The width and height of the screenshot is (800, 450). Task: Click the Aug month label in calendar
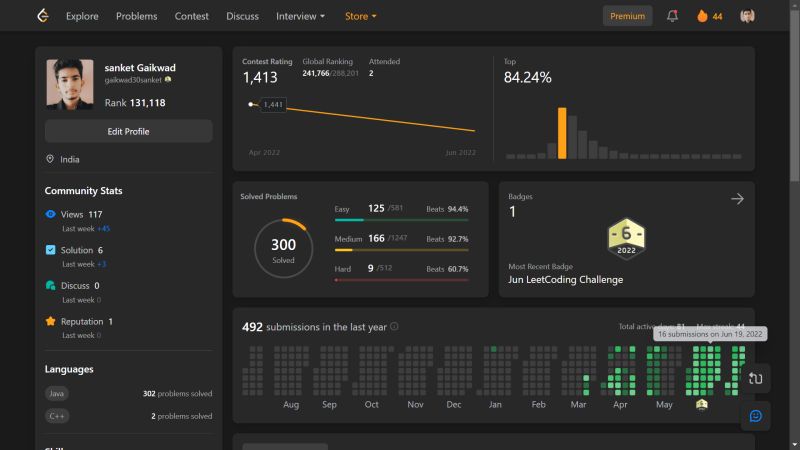(291, 405)
